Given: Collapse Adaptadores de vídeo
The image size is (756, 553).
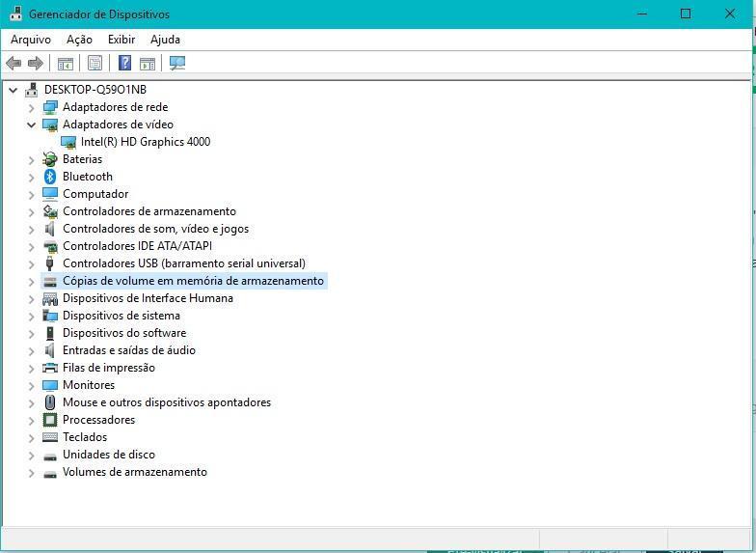Looking at the screenshot, I should 31,124.
